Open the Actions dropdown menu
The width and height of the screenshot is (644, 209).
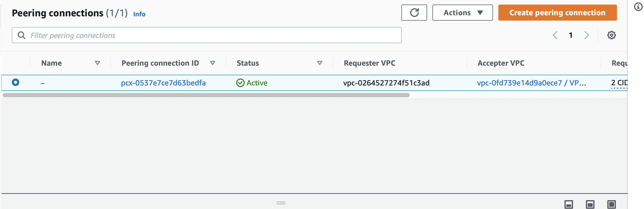coord(462,13)
